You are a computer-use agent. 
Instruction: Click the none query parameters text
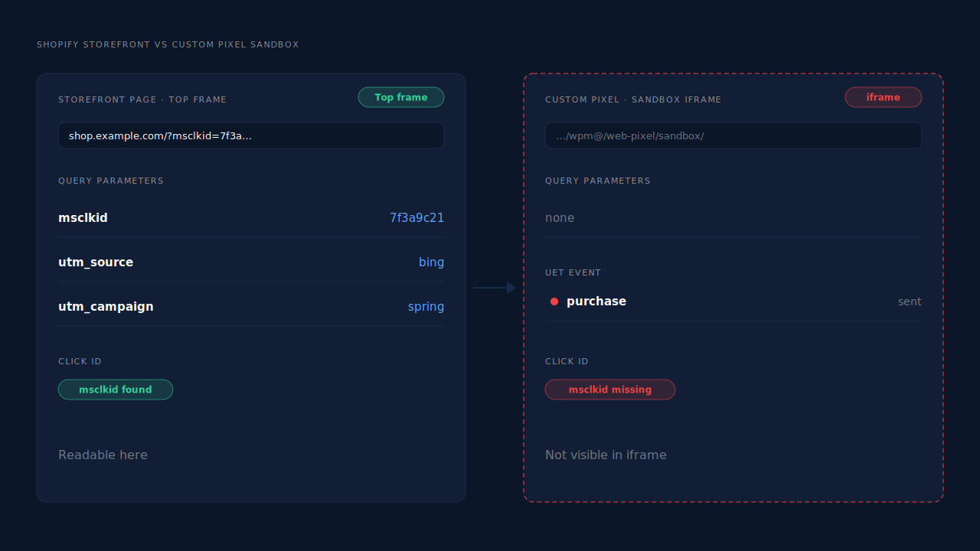(x=560, y=218)
